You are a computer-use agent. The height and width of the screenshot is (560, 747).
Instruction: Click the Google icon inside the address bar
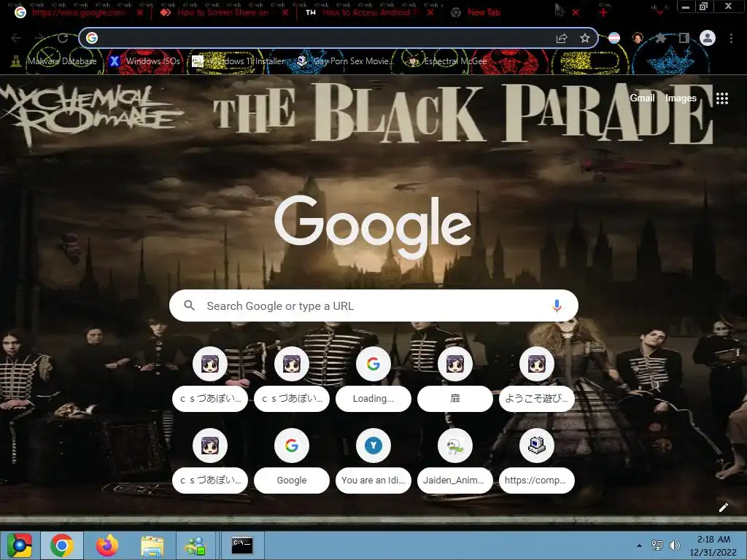click(x=92, y=38)
